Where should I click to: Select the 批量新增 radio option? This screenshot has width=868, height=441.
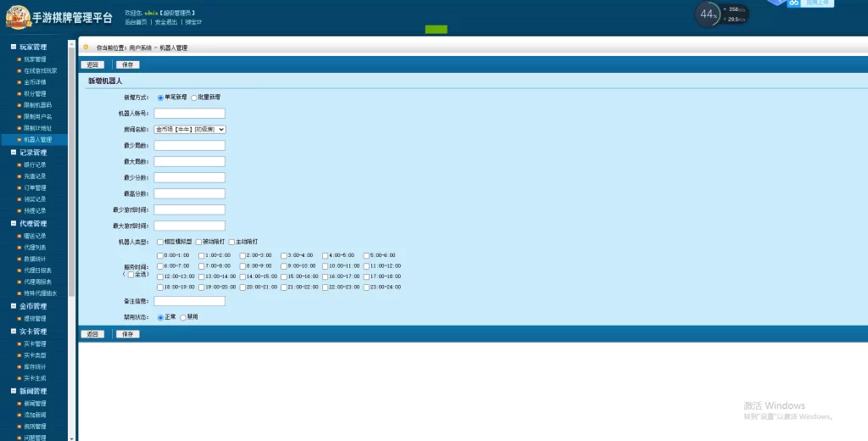[x=194, y=98]
